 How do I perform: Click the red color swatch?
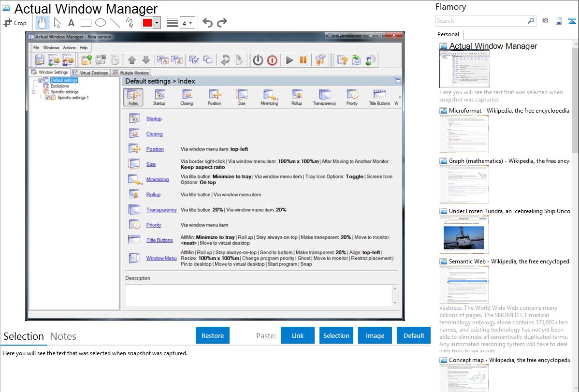(147, 23)
